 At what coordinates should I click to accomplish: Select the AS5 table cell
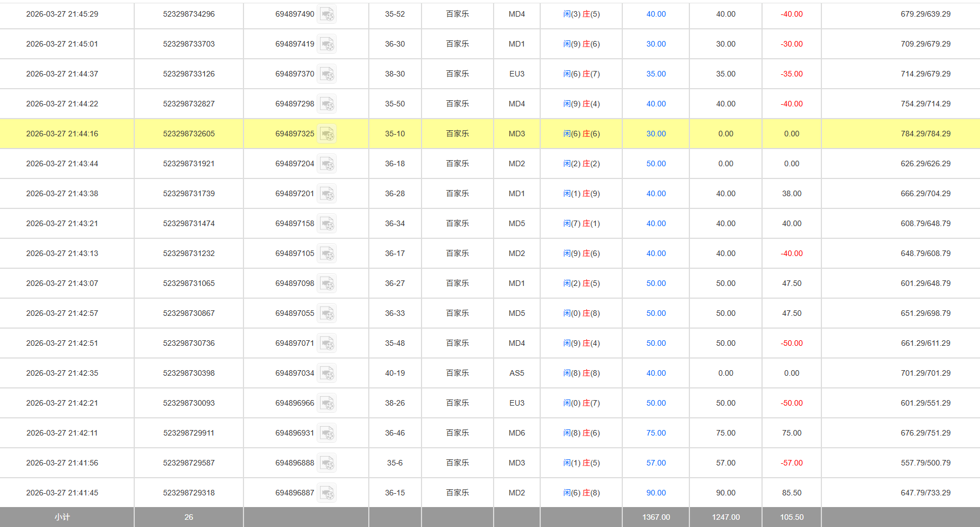(516, 373)
